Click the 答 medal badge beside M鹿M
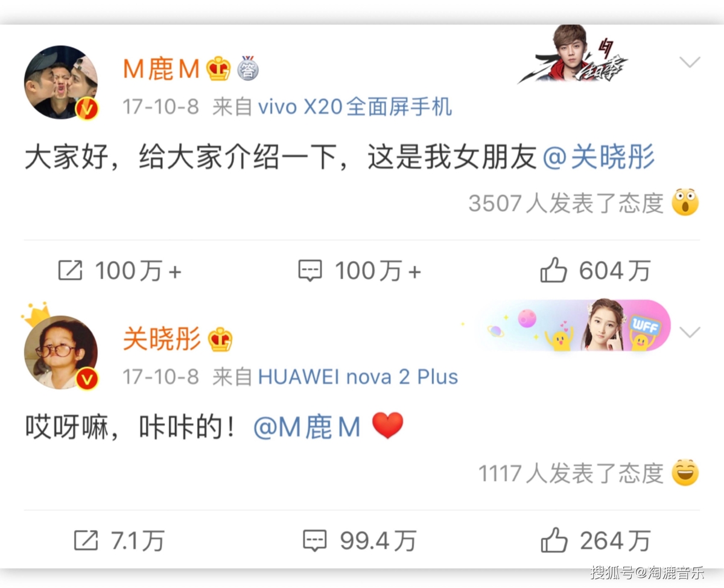The width and height of the screenshot is (724, 588). [x=248, y=69]
